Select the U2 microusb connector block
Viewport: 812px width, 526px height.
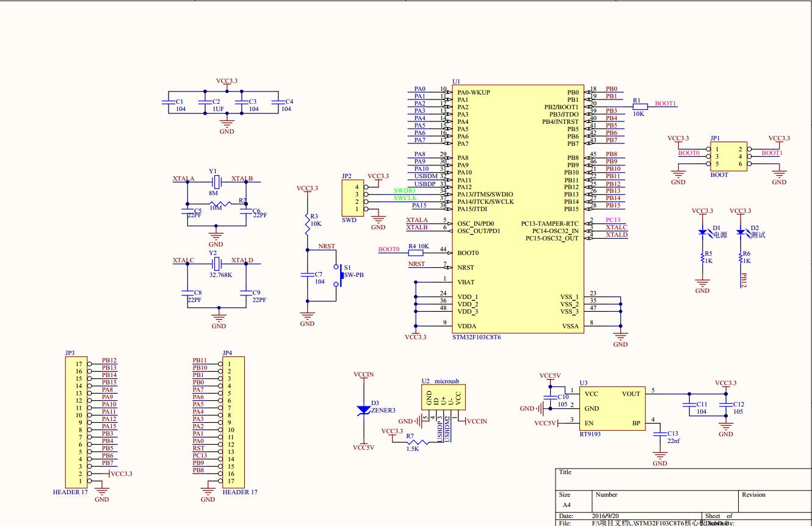point(443,397)
